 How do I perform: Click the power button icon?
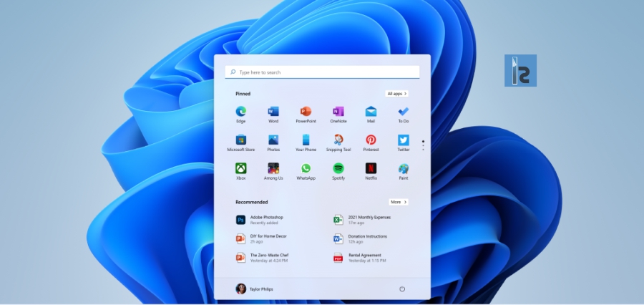pyautogui.click(x=402, y=289)
